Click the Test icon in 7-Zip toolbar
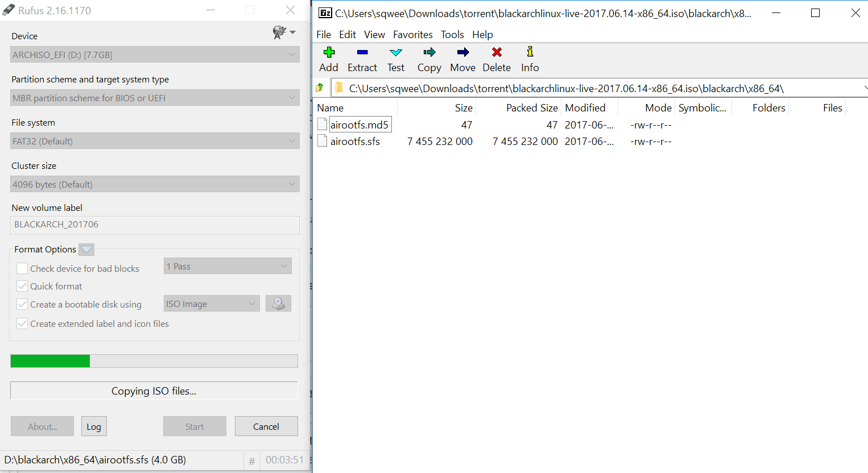 click(x=396, y=52)
